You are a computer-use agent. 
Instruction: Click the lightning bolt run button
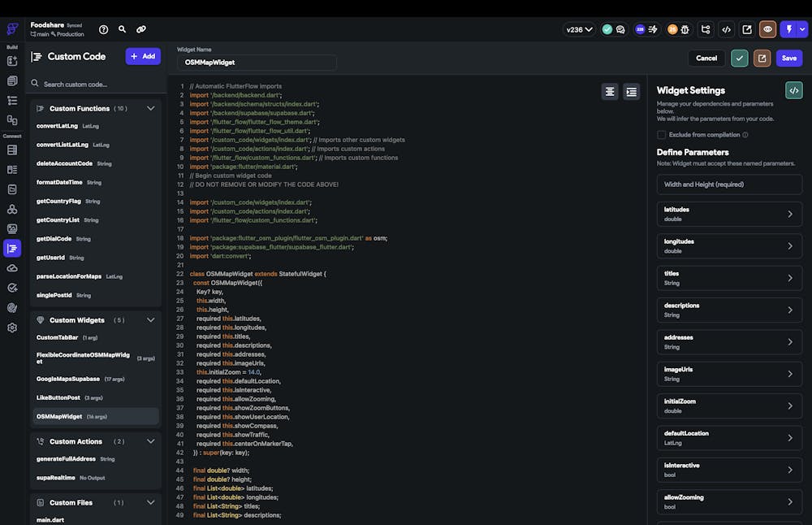pyautogui.click(x=788, y=29)
